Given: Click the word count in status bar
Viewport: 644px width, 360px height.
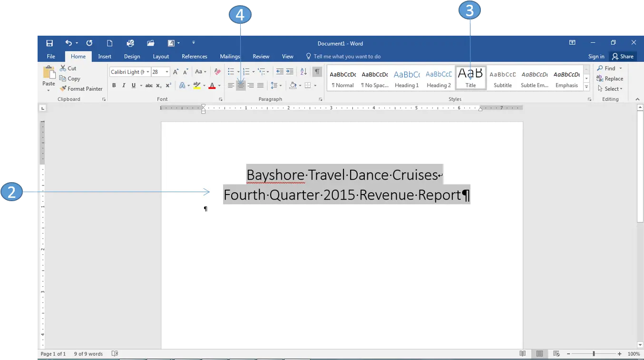Looking at the screenshot, I should (88, 354).
